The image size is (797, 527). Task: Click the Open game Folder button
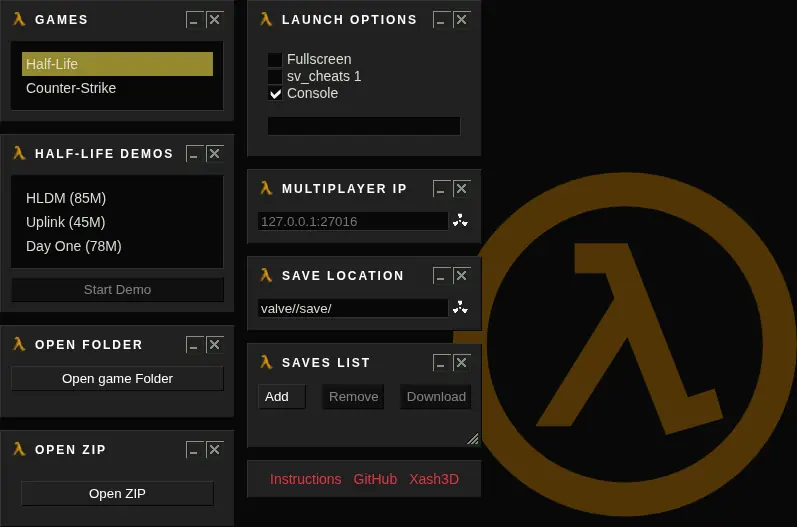117,379
